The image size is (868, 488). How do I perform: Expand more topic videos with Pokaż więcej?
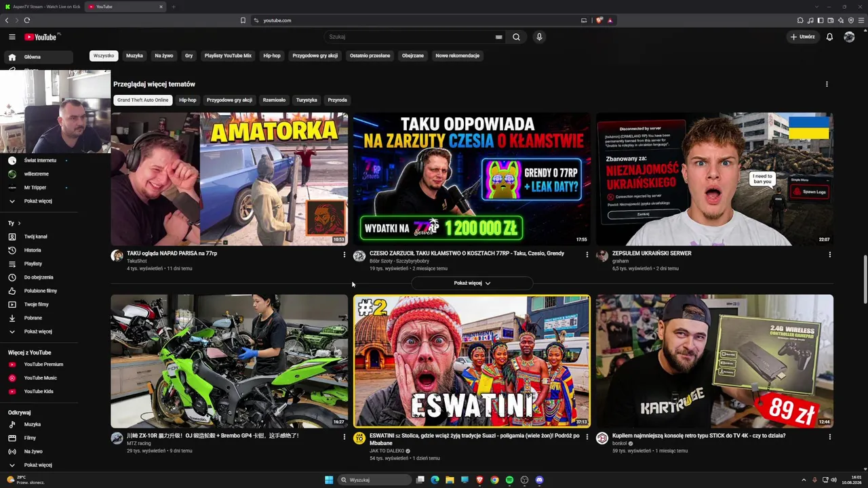[472, 283]
